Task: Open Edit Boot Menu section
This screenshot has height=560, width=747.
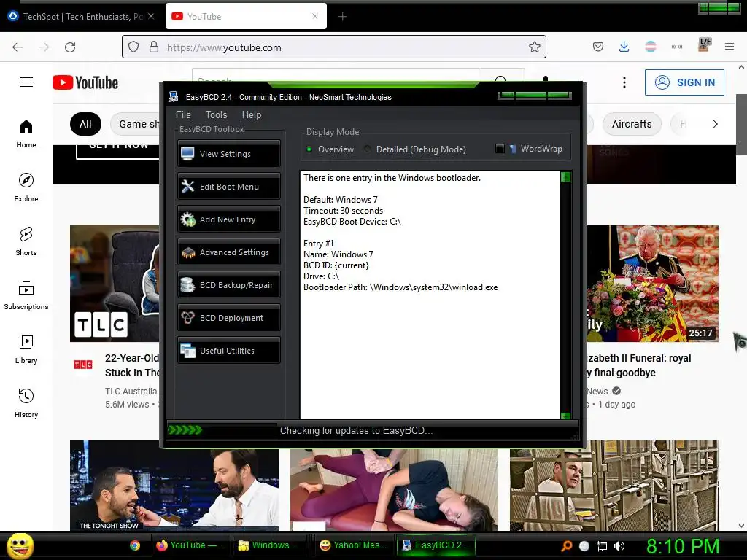Action: (228, 186)
